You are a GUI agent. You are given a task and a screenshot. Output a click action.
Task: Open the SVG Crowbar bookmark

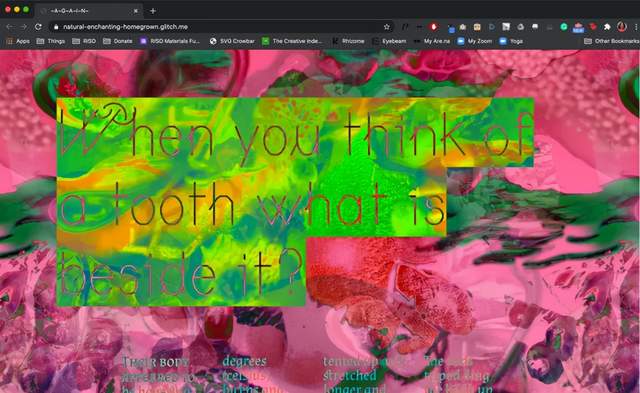232,41
